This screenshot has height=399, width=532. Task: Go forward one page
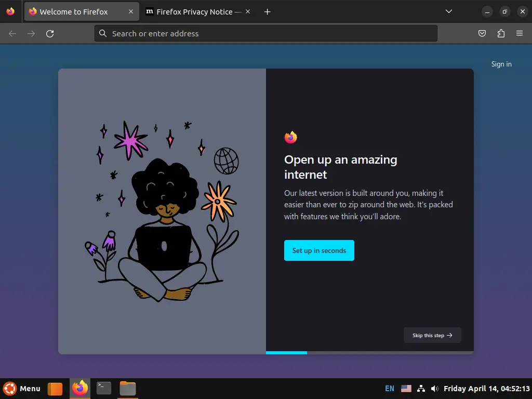(x=31, y=34)
